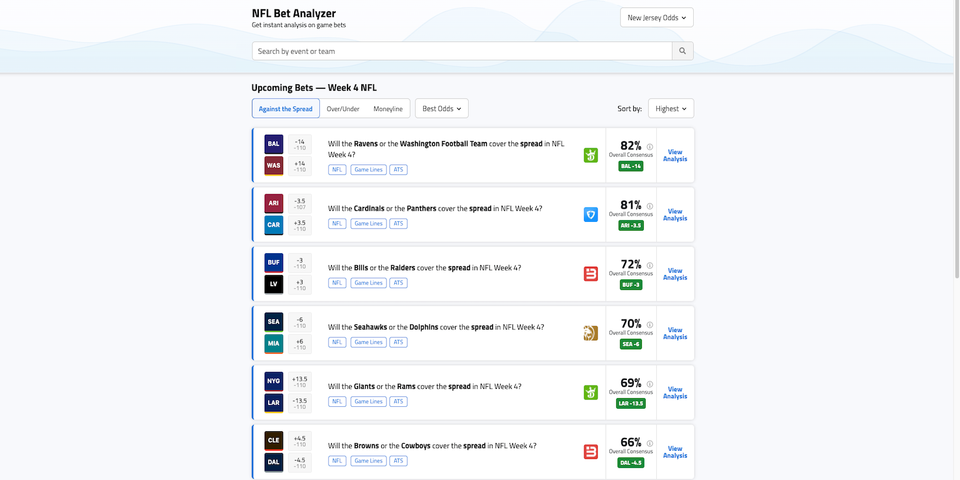960x480 pixels.
Task: Open View Analysis for Giants vs Rams
Action: 675,392
